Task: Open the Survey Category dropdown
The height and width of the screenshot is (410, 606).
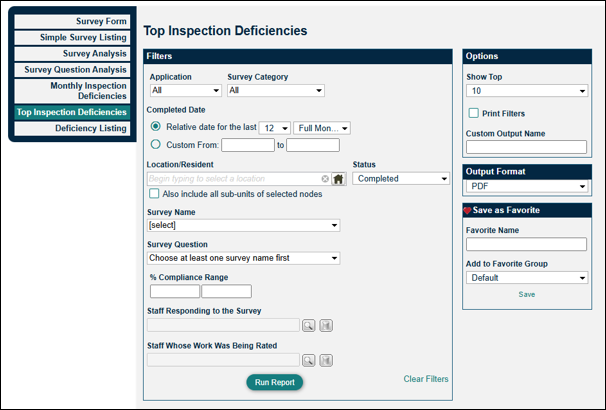Action: pos(276,90)
